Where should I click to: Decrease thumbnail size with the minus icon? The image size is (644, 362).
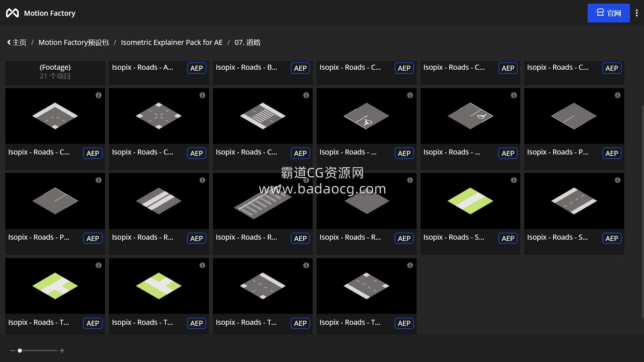pos(13,351)
